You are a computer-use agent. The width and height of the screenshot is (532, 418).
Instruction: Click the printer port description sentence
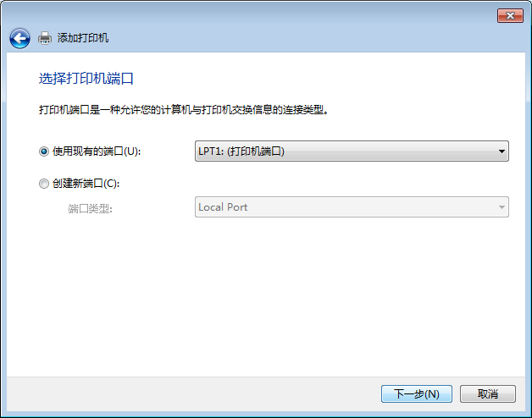(184, 110)
